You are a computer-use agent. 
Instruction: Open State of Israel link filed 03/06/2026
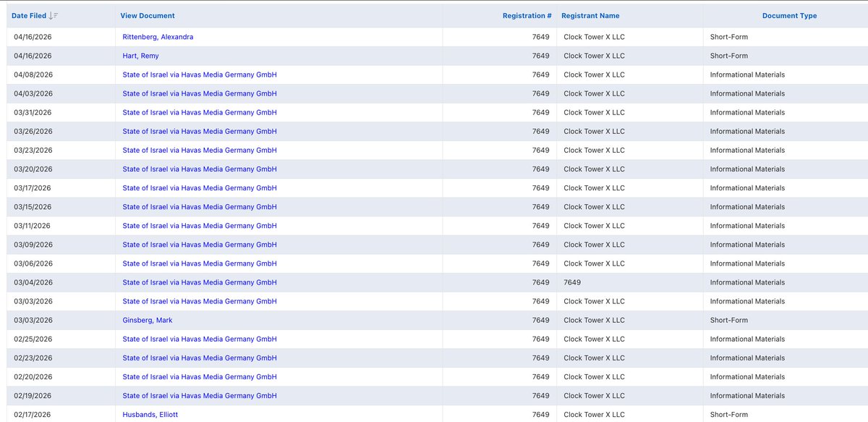click(200, 263)
